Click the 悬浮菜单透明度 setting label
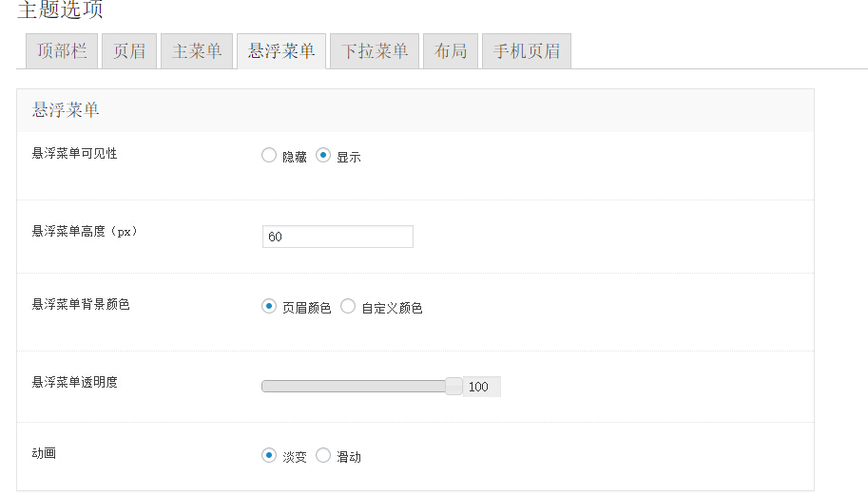Screen dimensions: 868x494 [75, 382]
